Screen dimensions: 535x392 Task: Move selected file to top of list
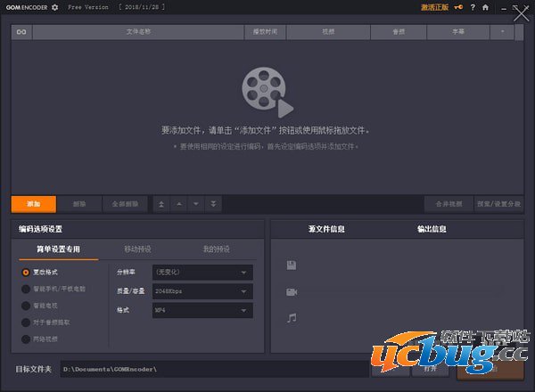point(161,204)
